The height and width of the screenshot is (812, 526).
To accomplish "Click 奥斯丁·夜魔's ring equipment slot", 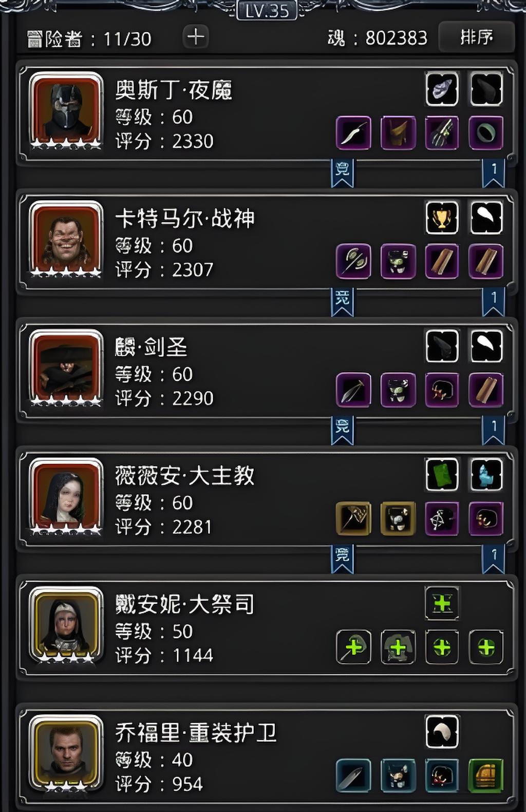I will pos(486,133).
